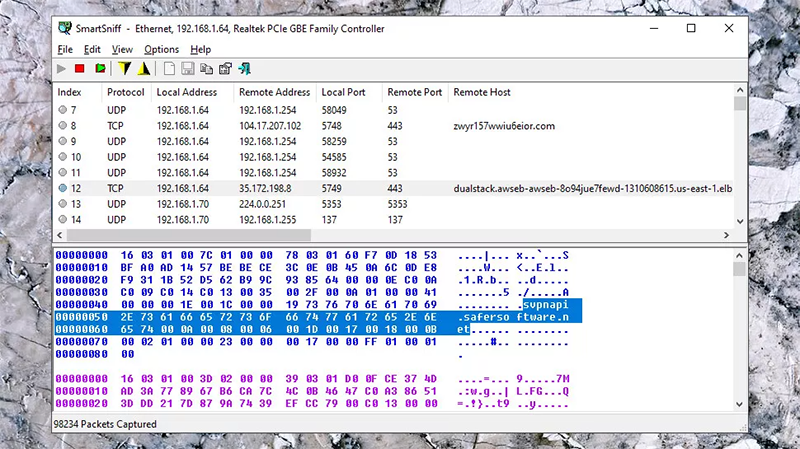Click the floppy disk save icon
This screenshot has height=449, width=800.
188,68
